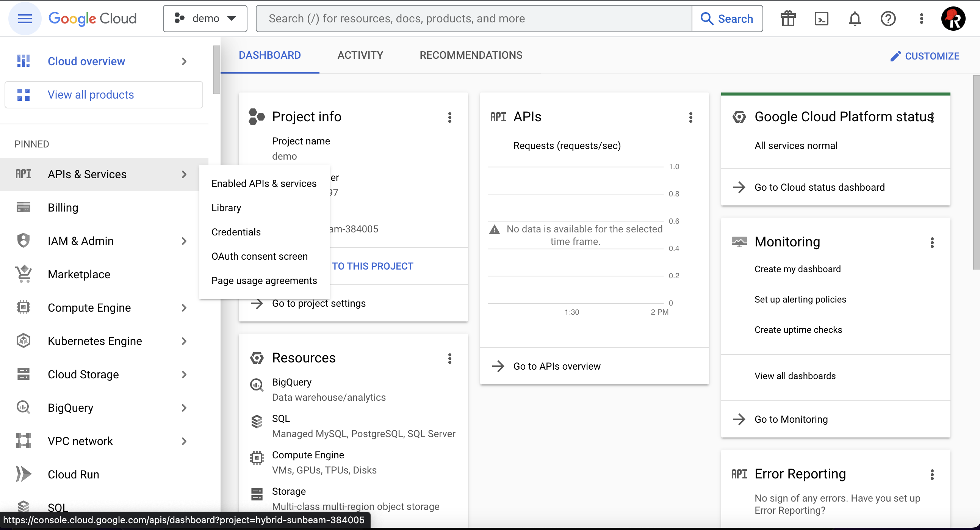Switch to the Activity tab
This screenshot has height=530, width=980.
tap(360, 56)
